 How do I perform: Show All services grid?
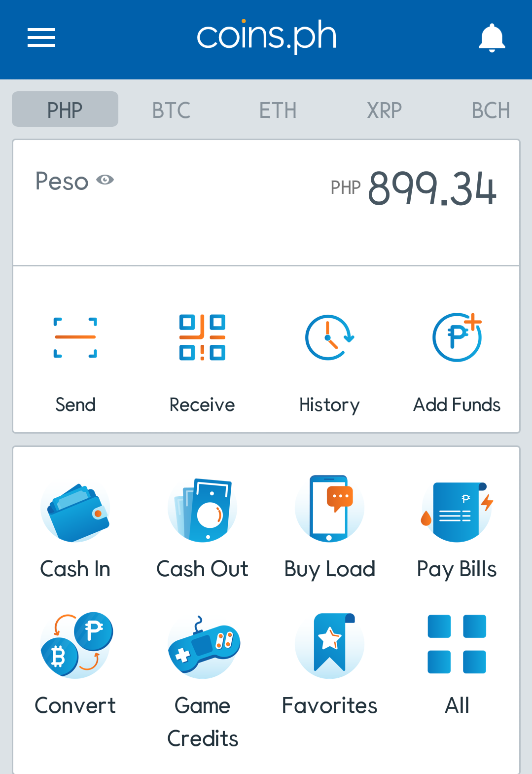457,644
